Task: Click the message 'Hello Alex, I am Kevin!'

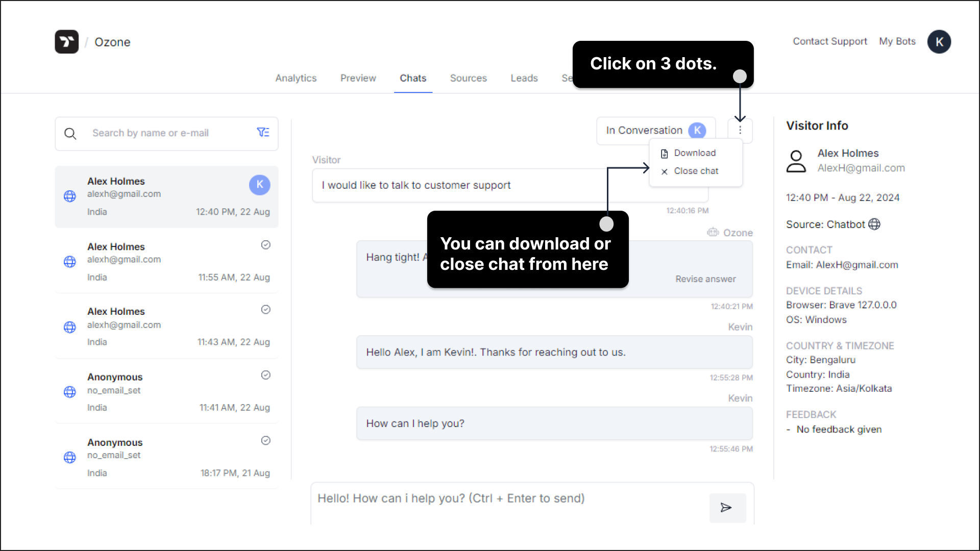Action: pos(554,352)
